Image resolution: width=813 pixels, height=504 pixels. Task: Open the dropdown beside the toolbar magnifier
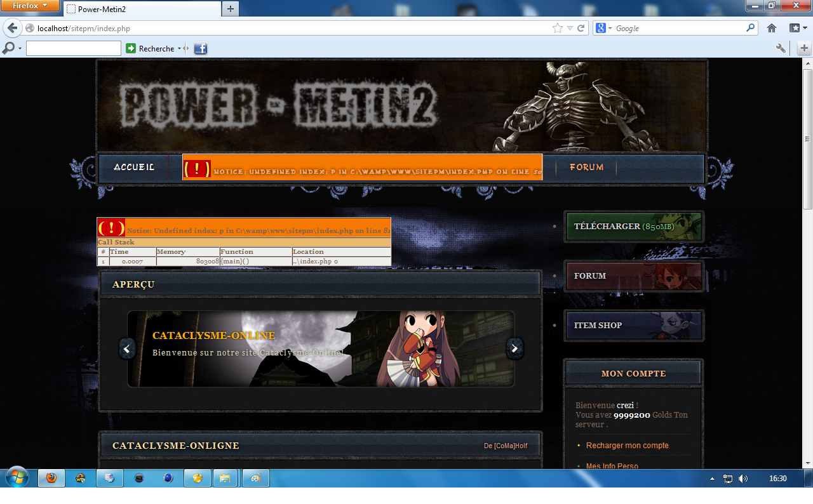20,49
